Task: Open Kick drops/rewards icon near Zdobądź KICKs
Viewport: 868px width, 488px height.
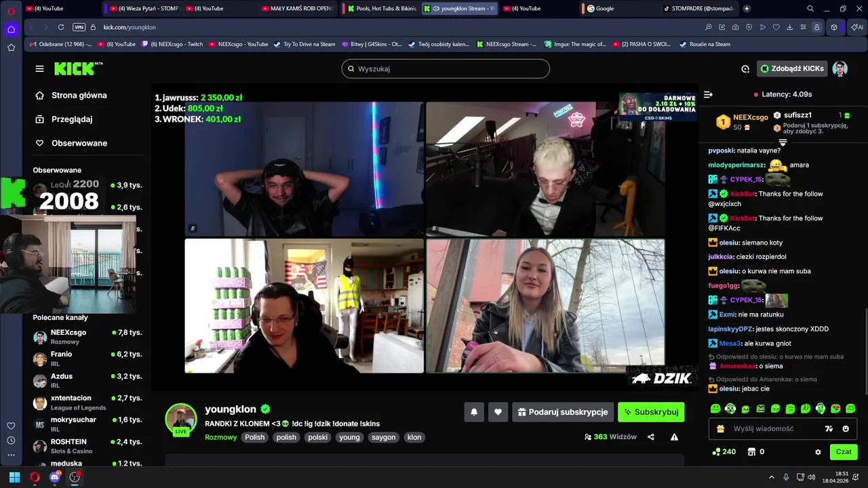Action: point(745,68)
